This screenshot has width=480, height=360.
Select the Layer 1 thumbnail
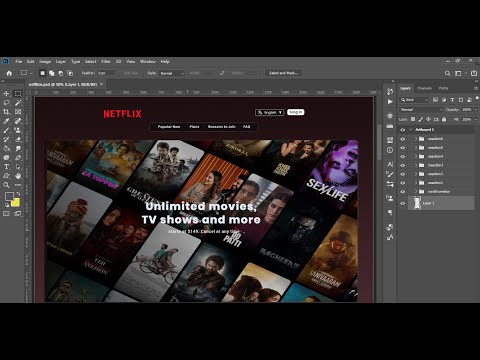[x=417, y=203]
